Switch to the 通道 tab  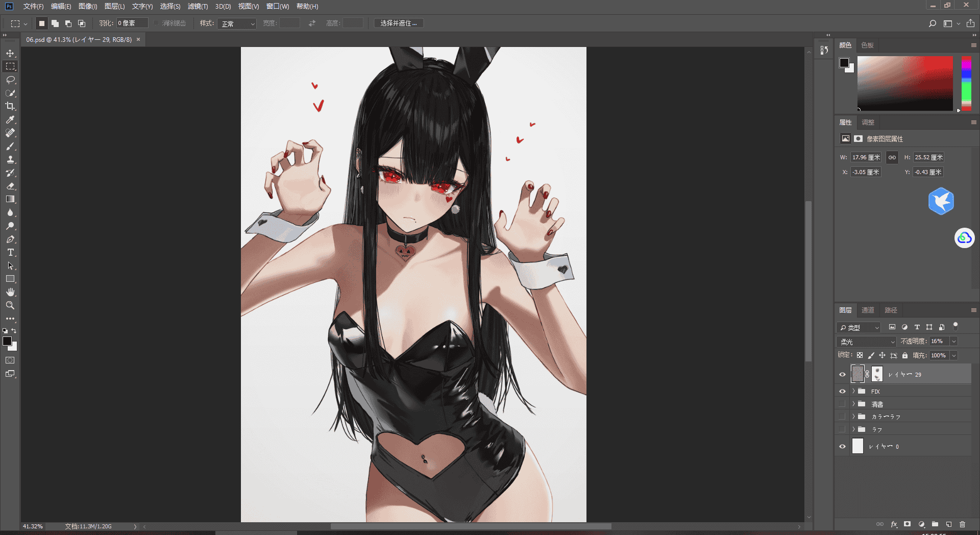click(x=868, y=310)
